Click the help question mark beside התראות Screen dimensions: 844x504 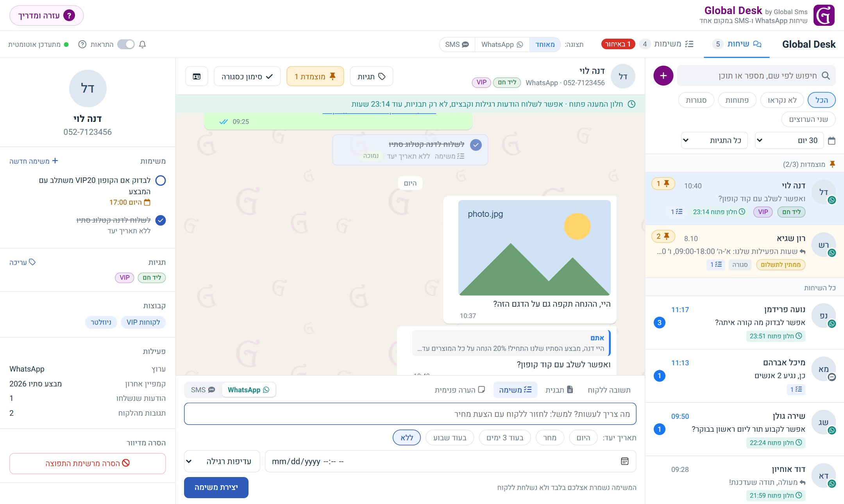pyautogui.click(x=82, y=45)
